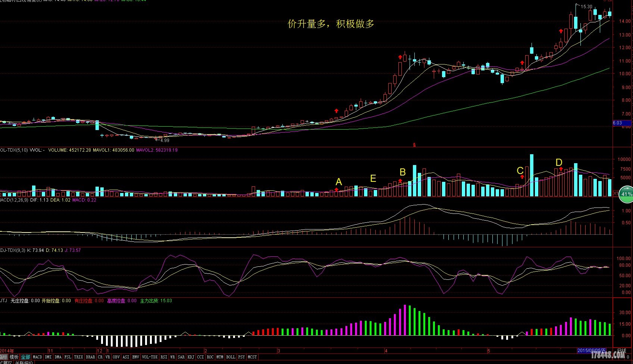The width and height of the screenshot is (633, 364).
Task: Choose the BRAR indicator tab
Action: [91, 357]
